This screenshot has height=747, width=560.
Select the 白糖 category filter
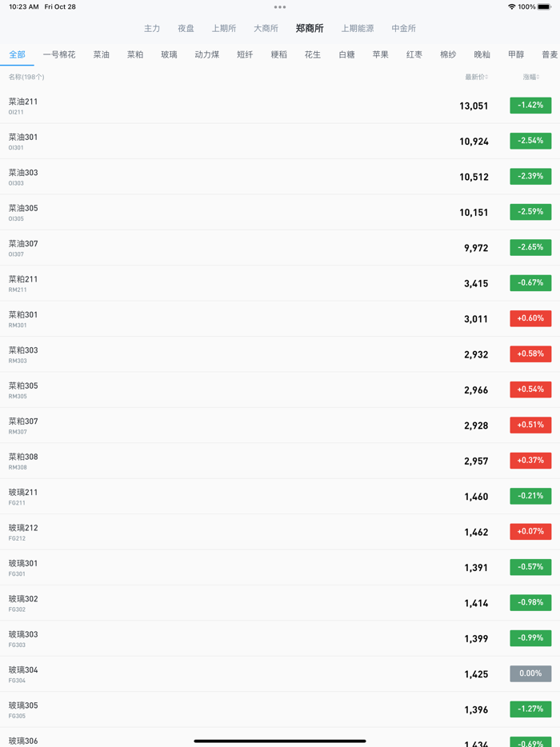click(346, 55)
